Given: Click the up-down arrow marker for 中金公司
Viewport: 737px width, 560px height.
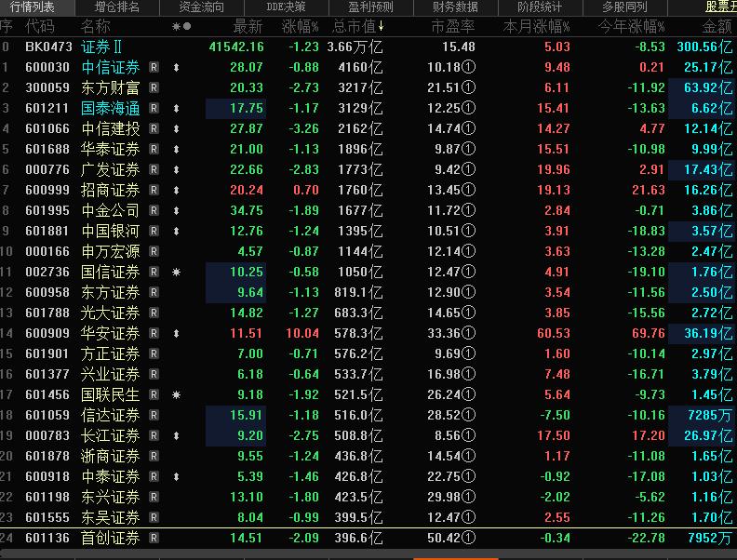Looking at the screenshot, I should pyautogui.click(x=176, y=210).
